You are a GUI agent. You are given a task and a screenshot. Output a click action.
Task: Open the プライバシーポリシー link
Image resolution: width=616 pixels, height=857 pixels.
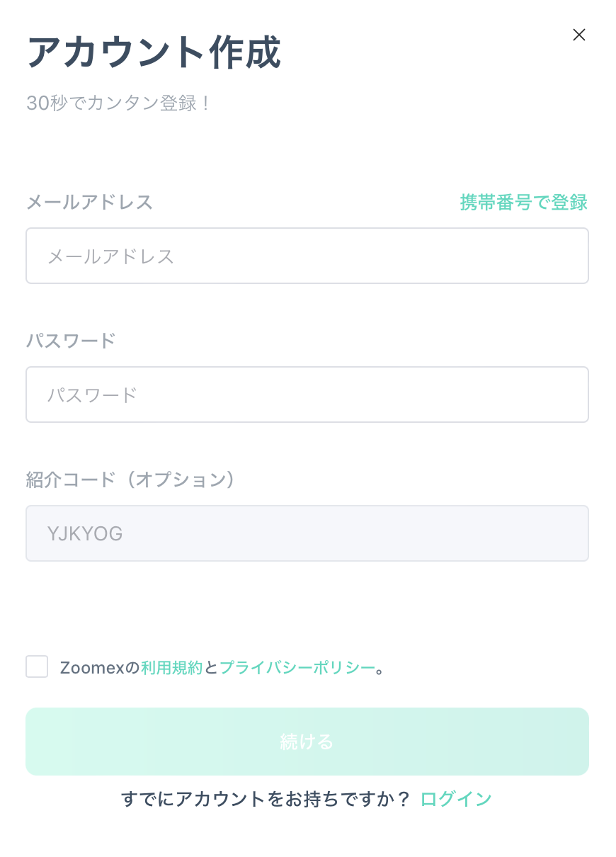pyautogui.click(x=297, y=667)
